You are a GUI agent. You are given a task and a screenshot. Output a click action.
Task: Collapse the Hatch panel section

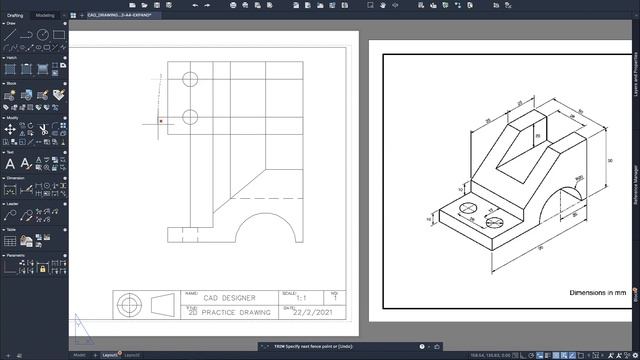click(4, 58)
